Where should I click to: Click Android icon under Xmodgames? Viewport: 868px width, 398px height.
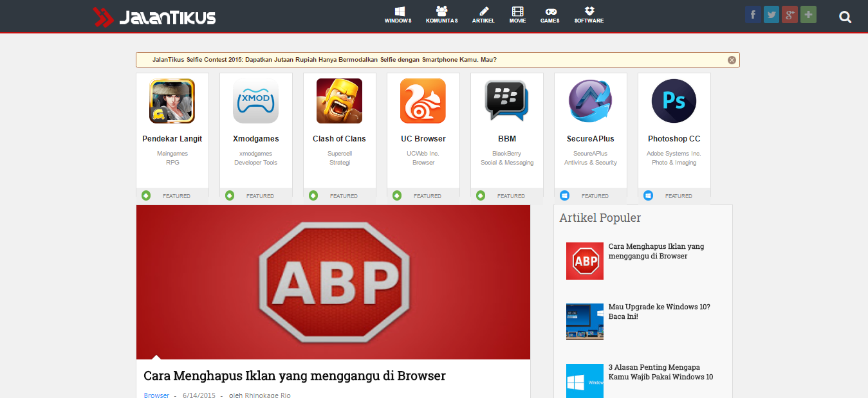(230, 195)
